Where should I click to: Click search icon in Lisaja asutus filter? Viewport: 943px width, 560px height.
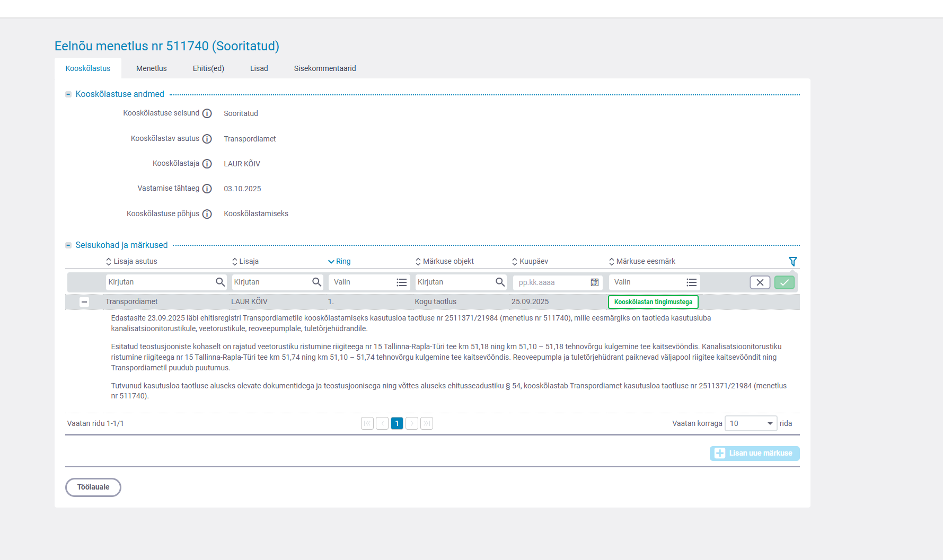[220, 282]
